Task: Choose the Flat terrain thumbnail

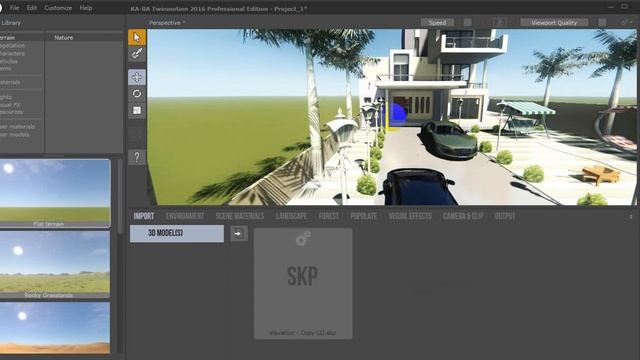Action: point(55,193)
